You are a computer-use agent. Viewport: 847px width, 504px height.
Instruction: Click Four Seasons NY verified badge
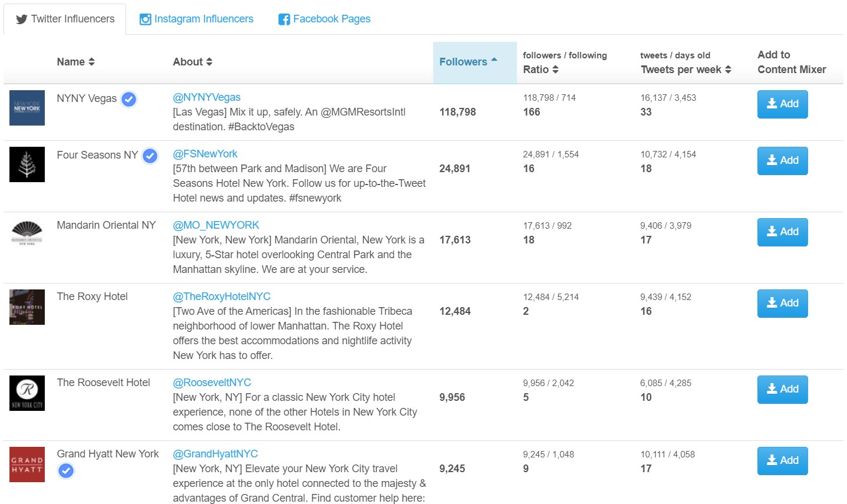point(150,156)
